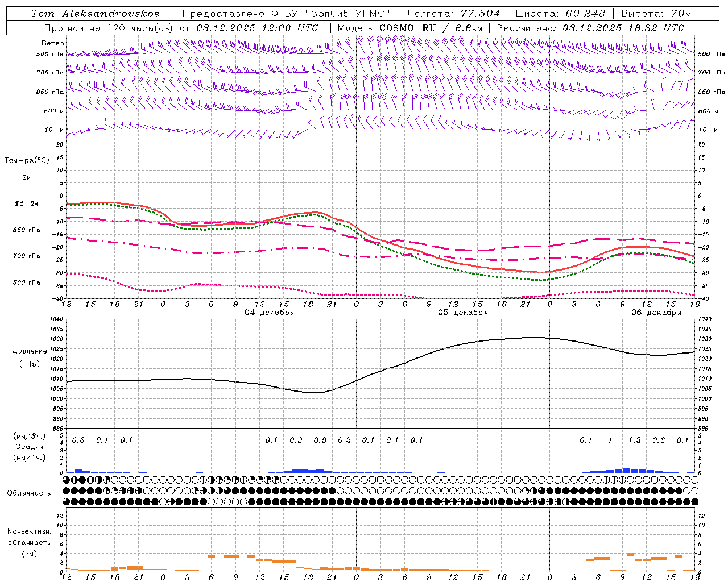Click the dashed line sample under Td 2м legend
This screenshot has height=582, width=728.
click(25, 210)
